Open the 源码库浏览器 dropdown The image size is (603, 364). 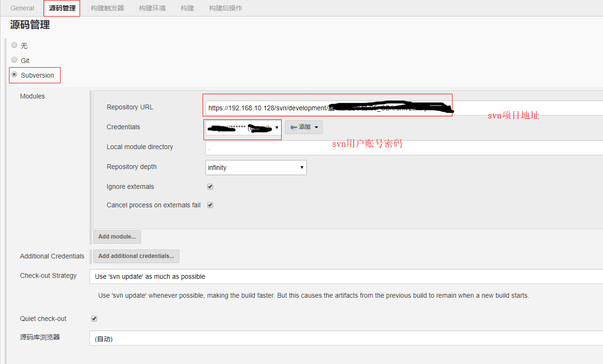click(x=346, y=338)
